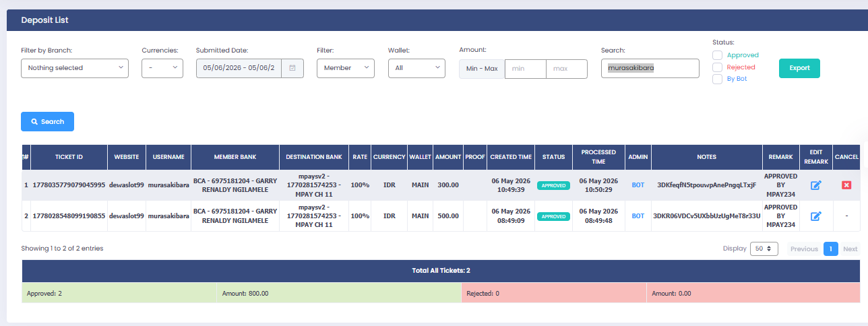The height and width of the screenshot is (326, 868).
Task: Sort by the MEMBER BANK column header
Action: (x=235, y=157)
